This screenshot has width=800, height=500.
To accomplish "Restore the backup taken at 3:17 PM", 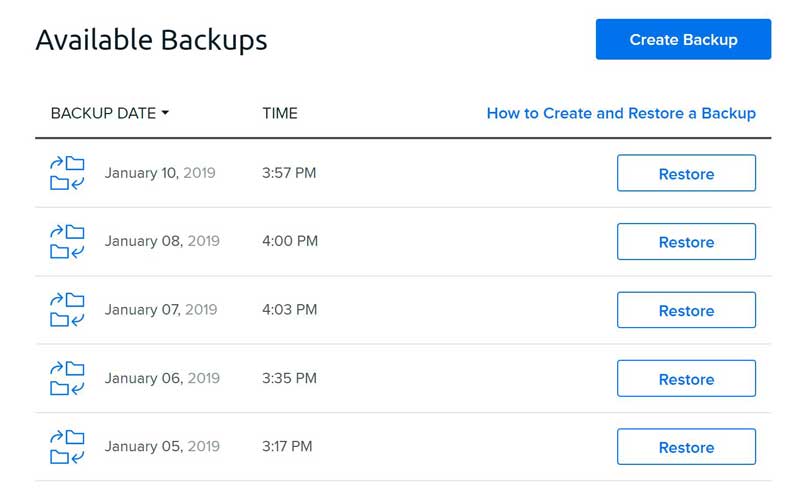I will click(686, 447).
